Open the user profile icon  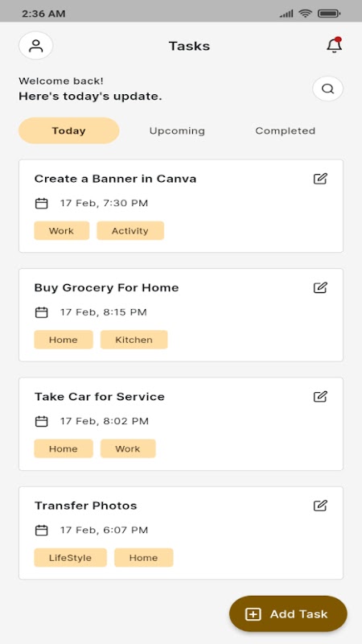[x=35, y=46]
